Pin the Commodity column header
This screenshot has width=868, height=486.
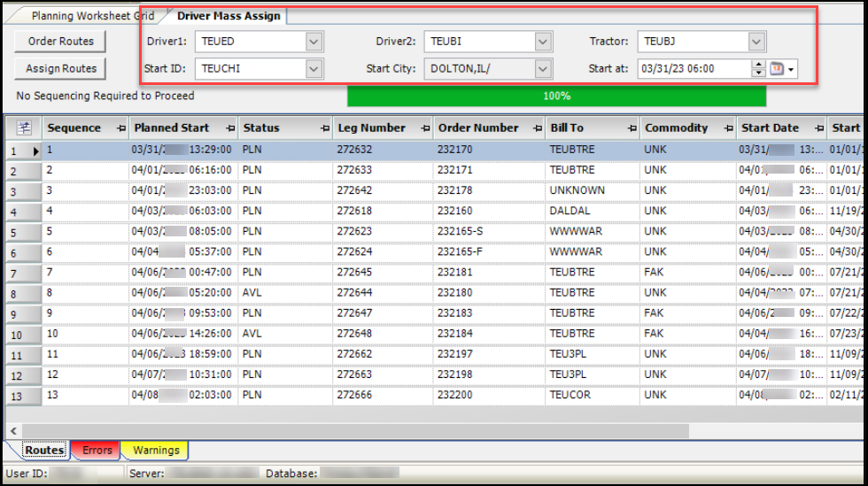(x=728, y=128)
